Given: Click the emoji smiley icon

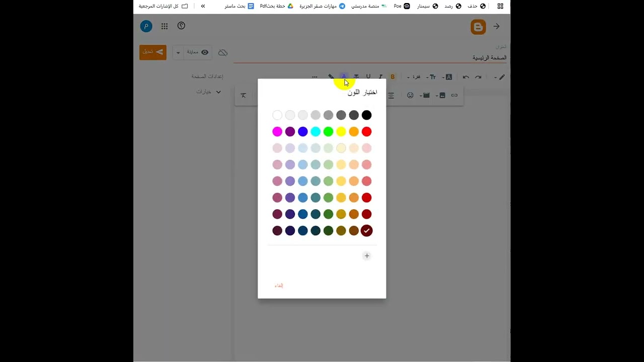Looking at the screenshot, I should coord(411,95).
